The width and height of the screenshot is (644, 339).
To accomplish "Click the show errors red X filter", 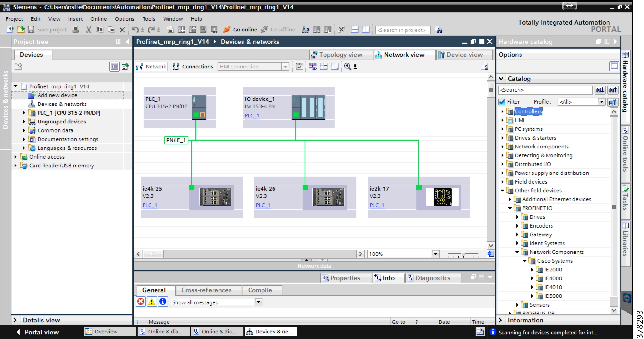I will click(141, 302).
